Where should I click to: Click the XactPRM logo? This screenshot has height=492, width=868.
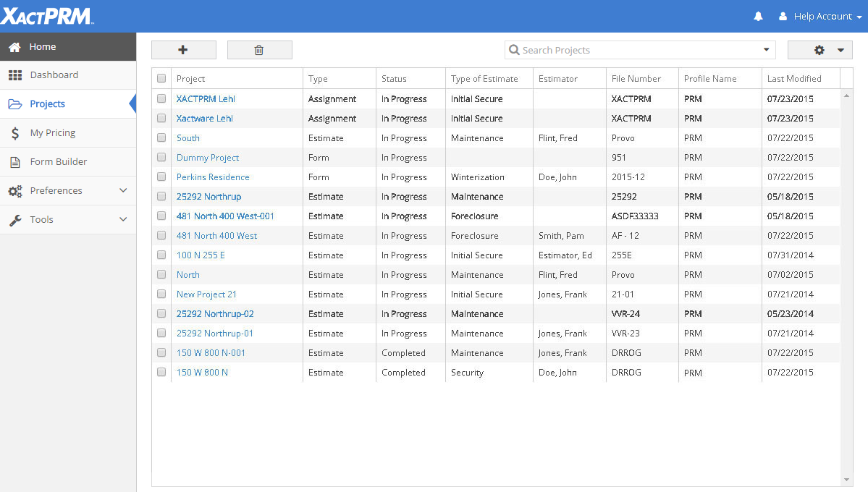click(46, 16)
